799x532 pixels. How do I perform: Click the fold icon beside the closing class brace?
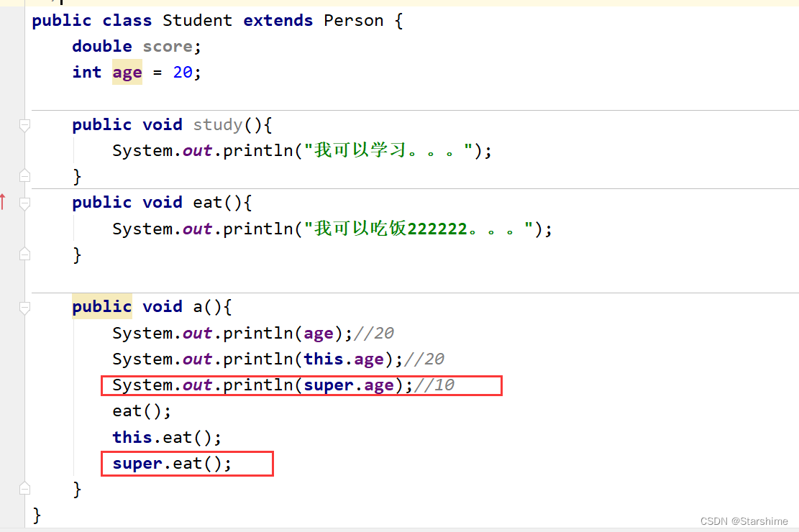coord(24,488)
